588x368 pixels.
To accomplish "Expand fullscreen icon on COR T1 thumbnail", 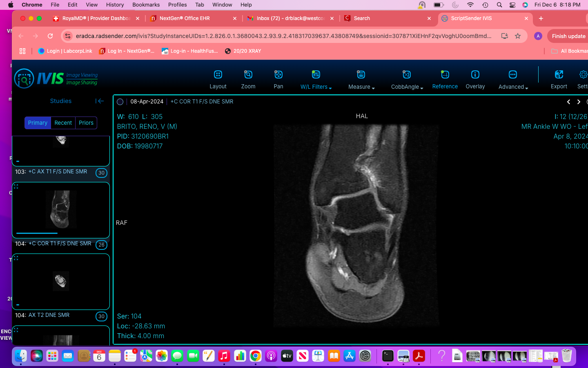I will (x=16, y=186).
